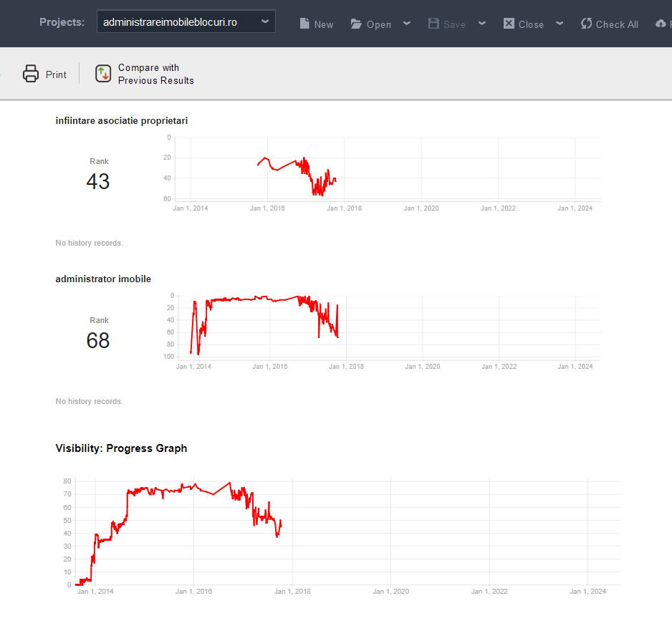Click the Compare with Previous Results icon

(x=103, y=73)
